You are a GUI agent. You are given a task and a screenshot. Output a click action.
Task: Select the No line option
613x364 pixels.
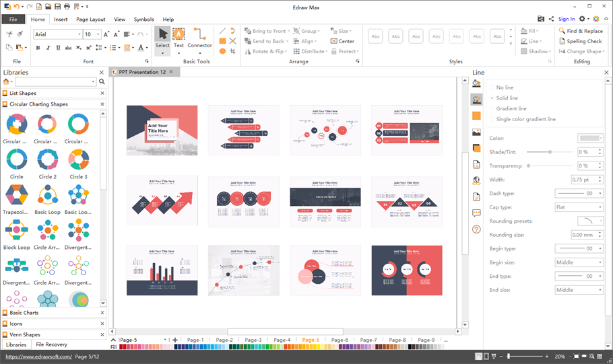(505, 87)
